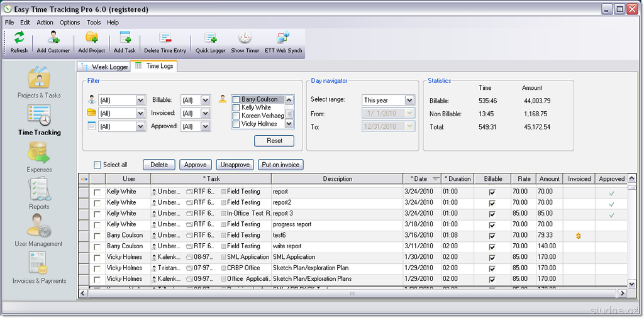Image resolution: width=644 pixels, height=318 pixels.
Task: Click the Add Project toolbar icon
Action: coord(92,38)
